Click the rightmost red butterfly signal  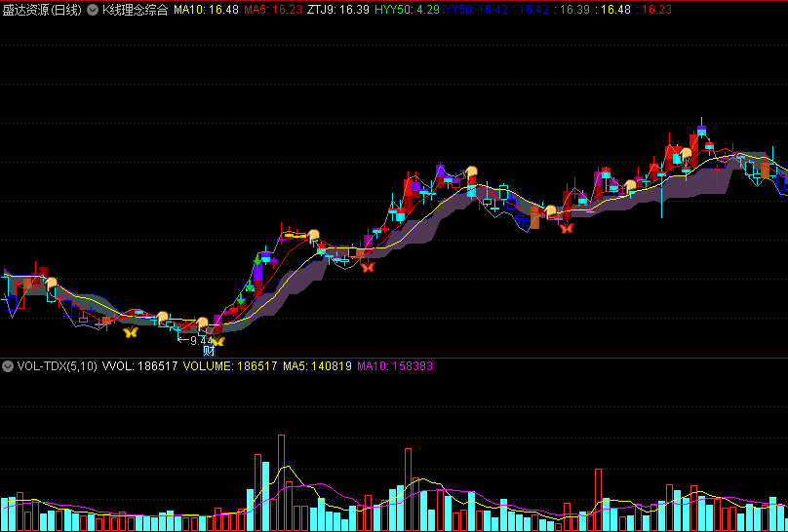(567, 228)
